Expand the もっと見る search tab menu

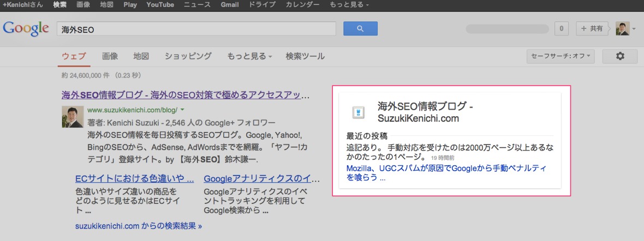pyautogui.click(x=249, y=56)
